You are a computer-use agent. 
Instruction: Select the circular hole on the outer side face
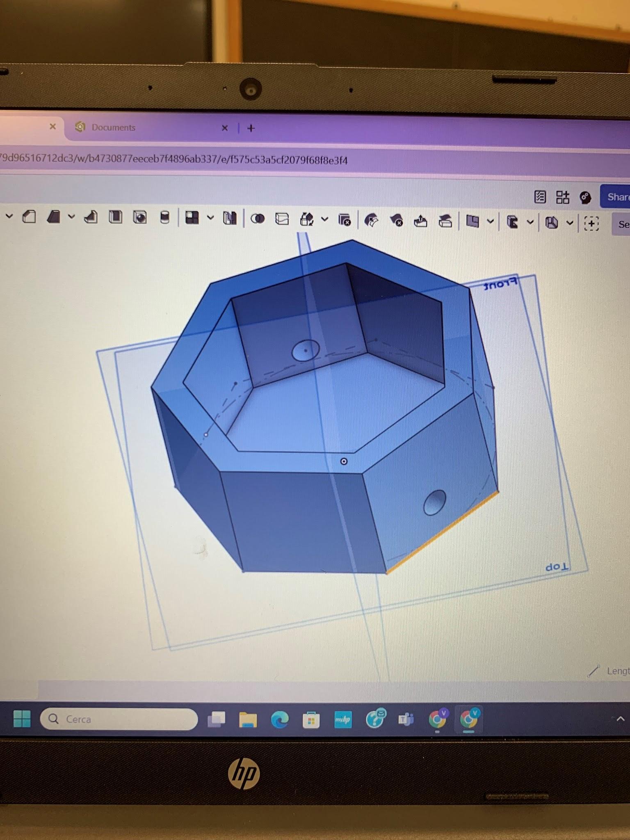point(435,502)
